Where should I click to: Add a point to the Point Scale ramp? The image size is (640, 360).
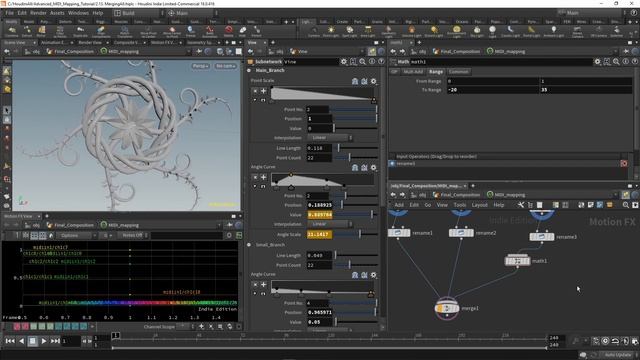point(263,91)
